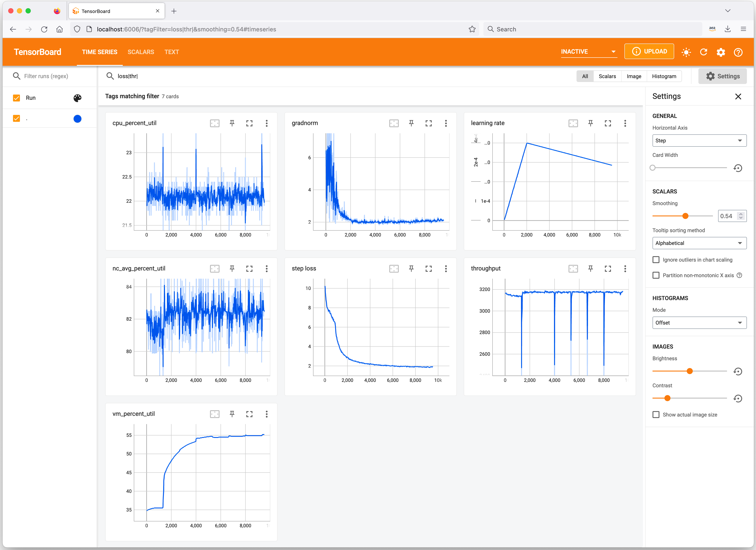This screenshot has height=550, width=756.
Task: Open the step loss card options menu
Action: [446, 269]
